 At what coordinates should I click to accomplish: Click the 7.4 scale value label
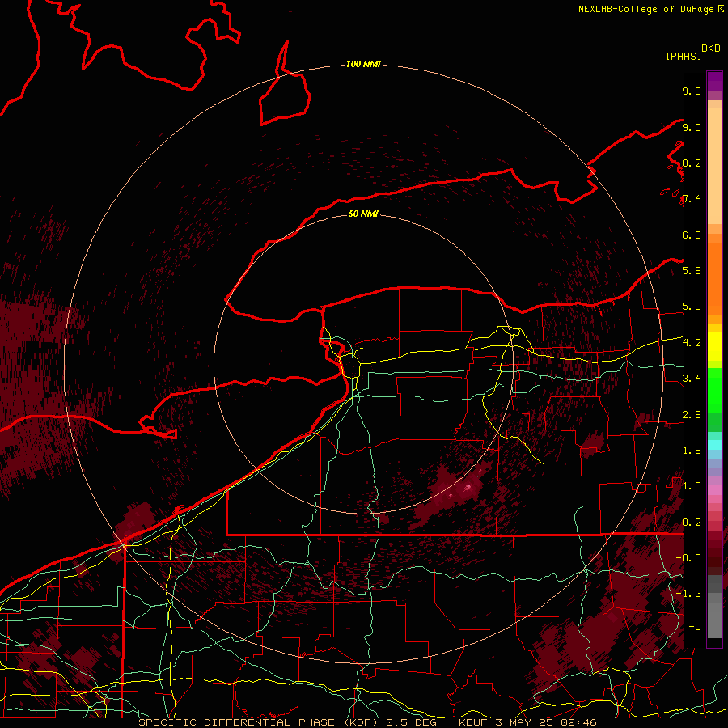click(692, 199)
